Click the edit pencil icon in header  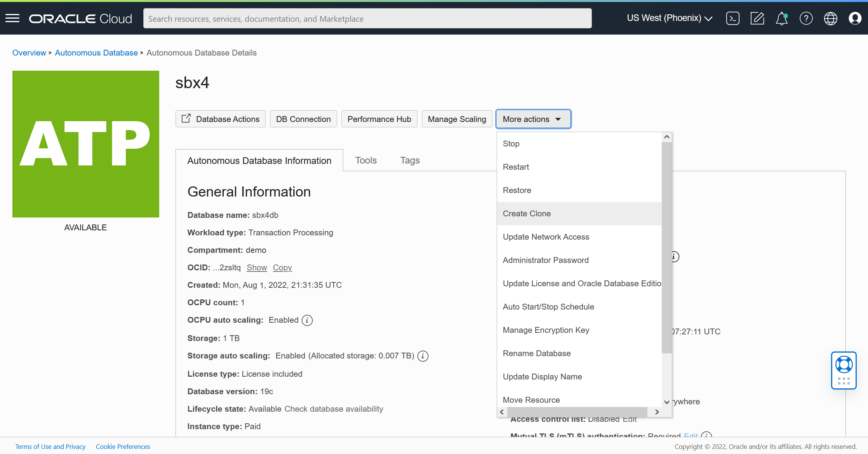click(x=757, y=18)
